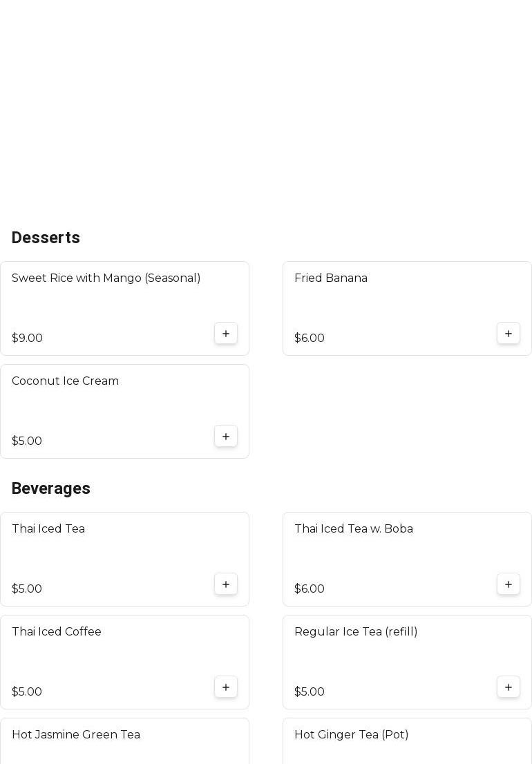Click the $6.00 price under Fried Banana
Viewport: 532px width, 764px height.
click(310, 338)
